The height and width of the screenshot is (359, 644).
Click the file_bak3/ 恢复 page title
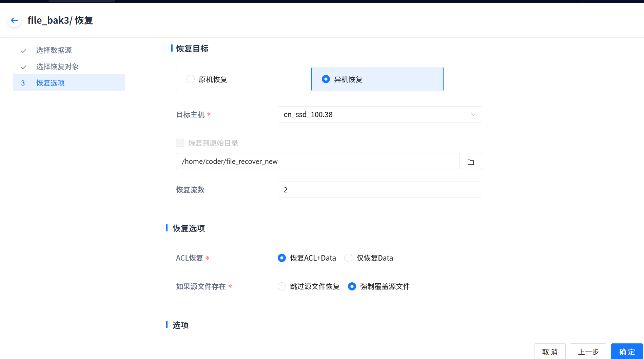[x=60, y=20]
